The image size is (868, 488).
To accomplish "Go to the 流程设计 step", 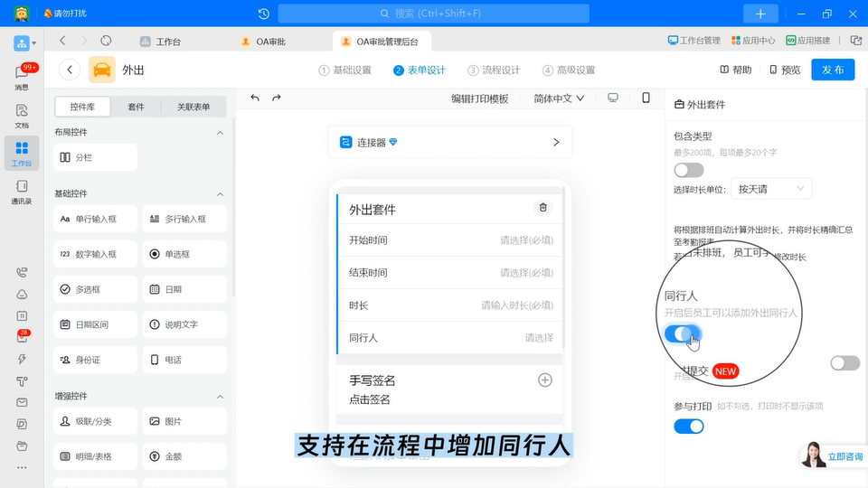I will click(x=494, y=70).
